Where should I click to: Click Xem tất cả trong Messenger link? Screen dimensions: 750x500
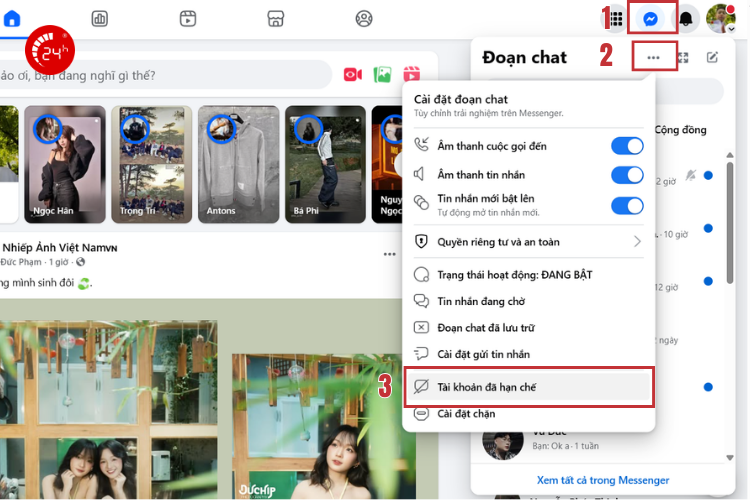click(x=603, y=480)
